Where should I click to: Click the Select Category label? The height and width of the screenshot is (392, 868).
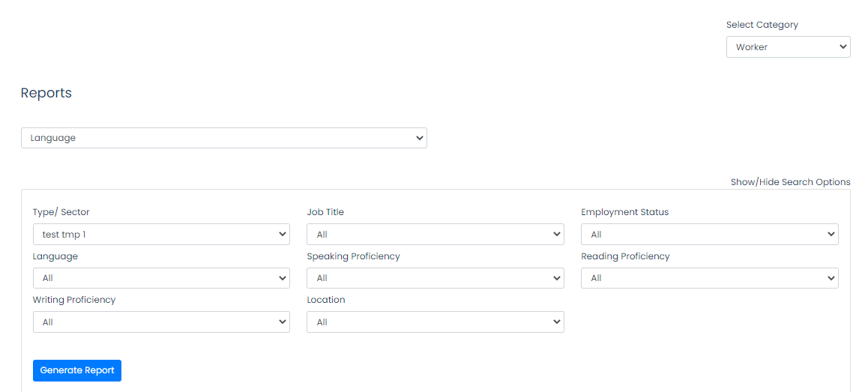(762, 25)
